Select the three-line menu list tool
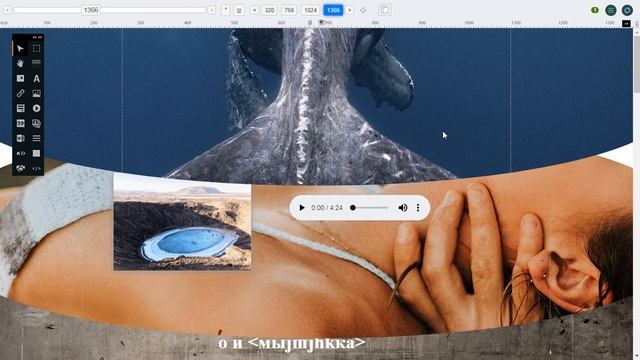This screenshot has height=360, width=640. point(36,138)
